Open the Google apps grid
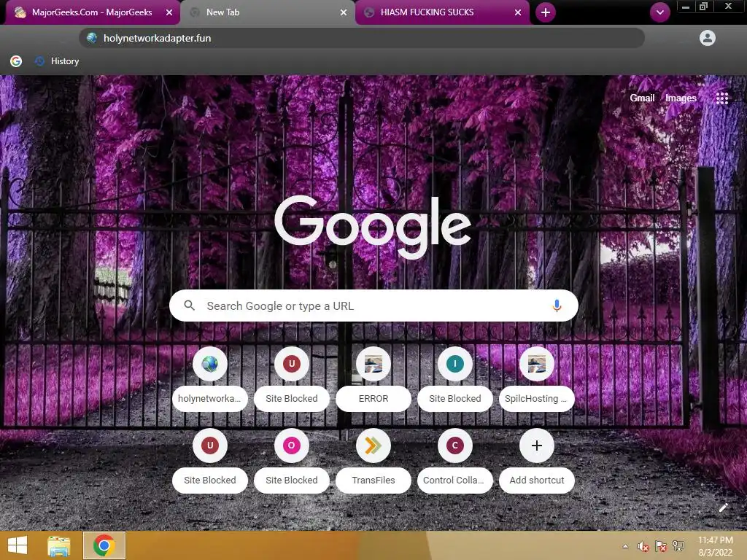This screenshot has height=560, width=747. 722,98
